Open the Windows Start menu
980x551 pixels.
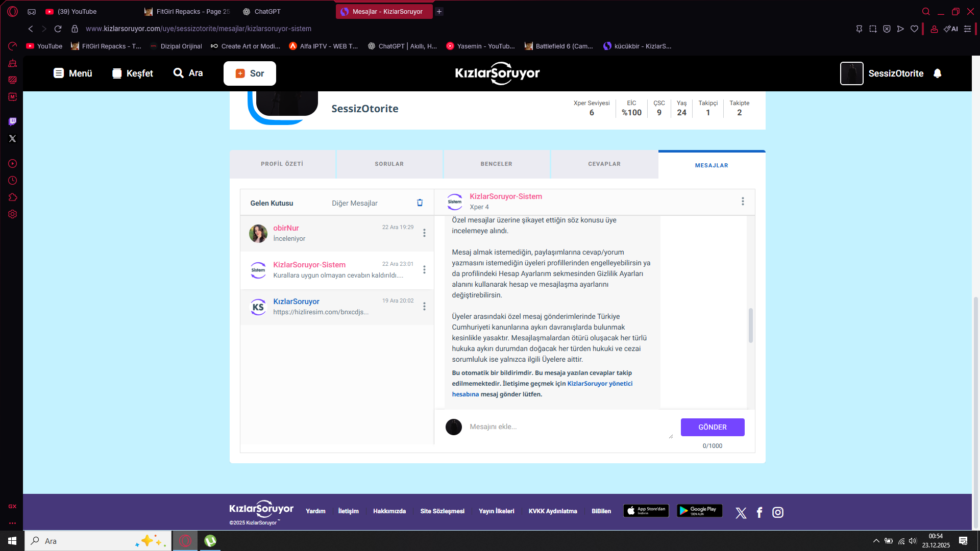point(12,541)
